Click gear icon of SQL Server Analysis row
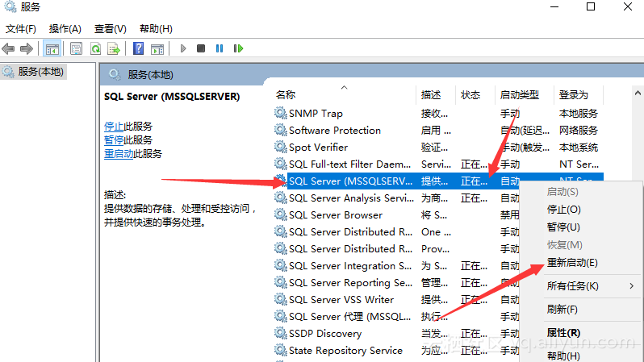 (281, 198)
